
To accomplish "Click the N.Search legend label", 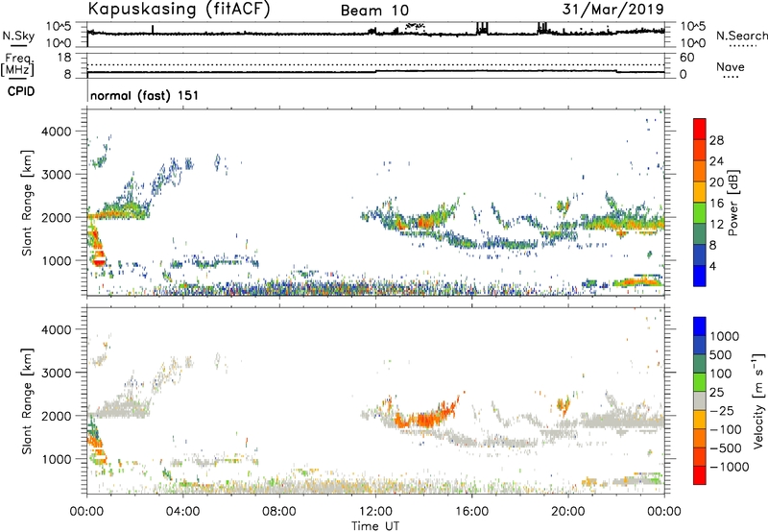I will (741, 36).
